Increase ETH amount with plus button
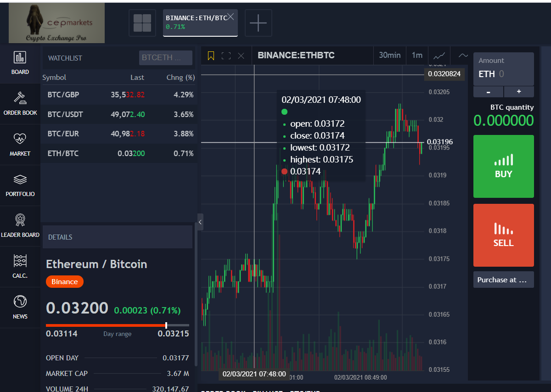 click(x=519, y=92)
